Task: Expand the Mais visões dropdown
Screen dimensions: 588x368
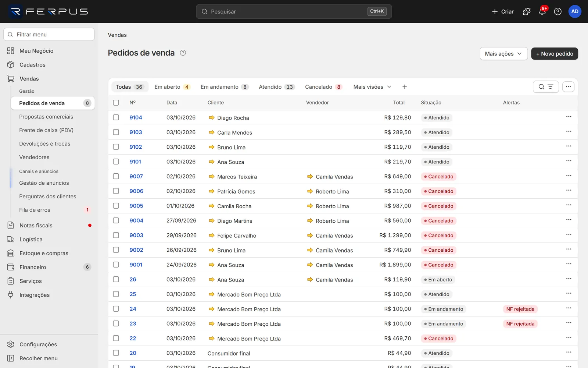Action: 372,87
